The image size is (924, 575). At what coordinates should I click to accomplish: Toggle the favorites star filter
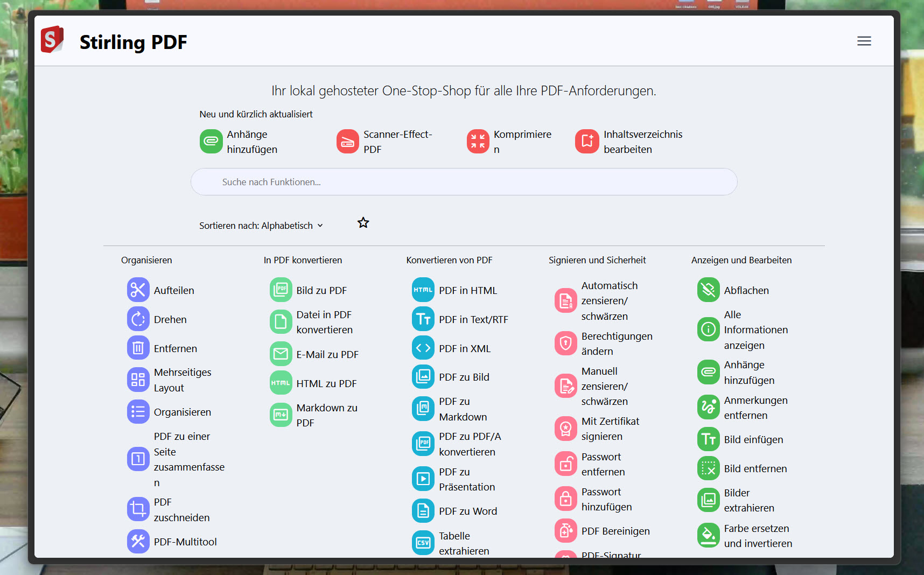click(x=363, y=223)
